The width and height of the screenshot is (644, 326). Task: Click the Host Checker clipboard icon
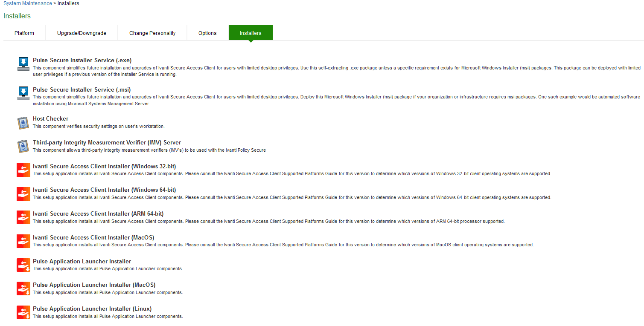coord(23,123)
